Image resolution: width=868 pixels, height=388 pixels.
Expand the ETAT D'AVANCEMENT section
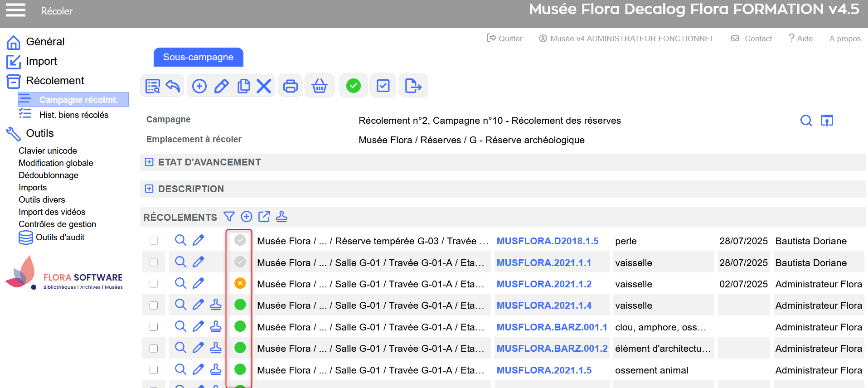coord(149,162)
